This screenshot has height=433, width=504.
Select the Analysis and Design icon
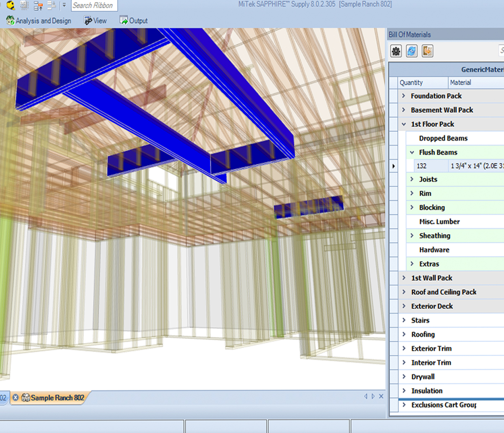click(x=9, y=20)
